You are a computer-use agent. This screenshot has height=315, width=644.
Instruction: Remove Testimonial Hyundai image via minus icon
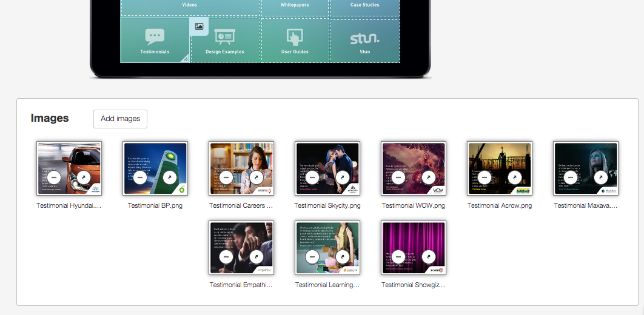click(54, 177)
